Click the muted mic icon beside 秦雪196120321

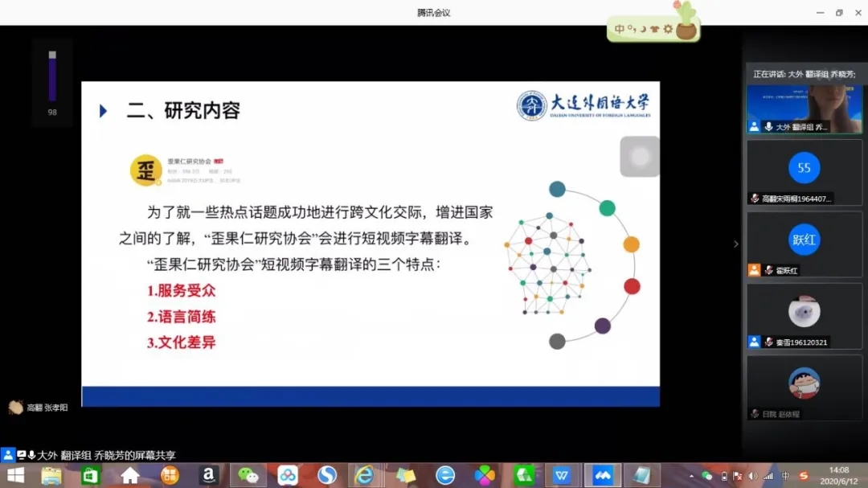pyautogui.click(x=768, y=342)
